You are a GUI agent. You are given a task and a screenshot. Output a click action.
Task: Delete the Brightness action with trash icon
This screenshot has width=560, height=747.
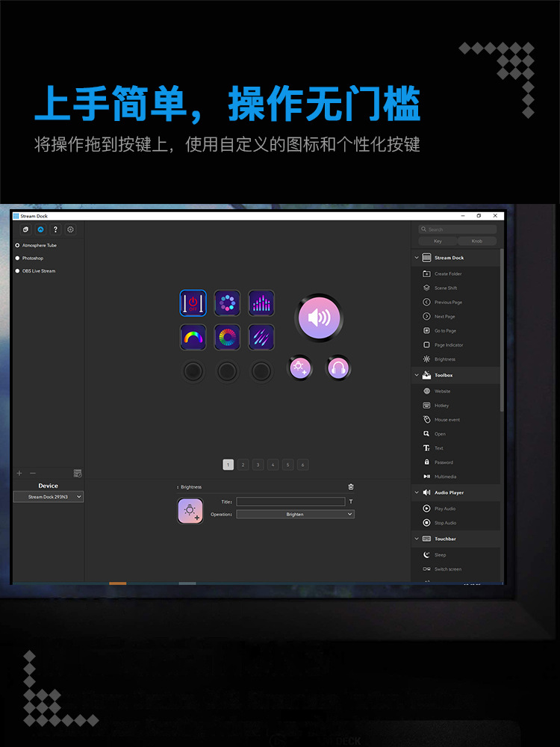[x=351, y=487]
